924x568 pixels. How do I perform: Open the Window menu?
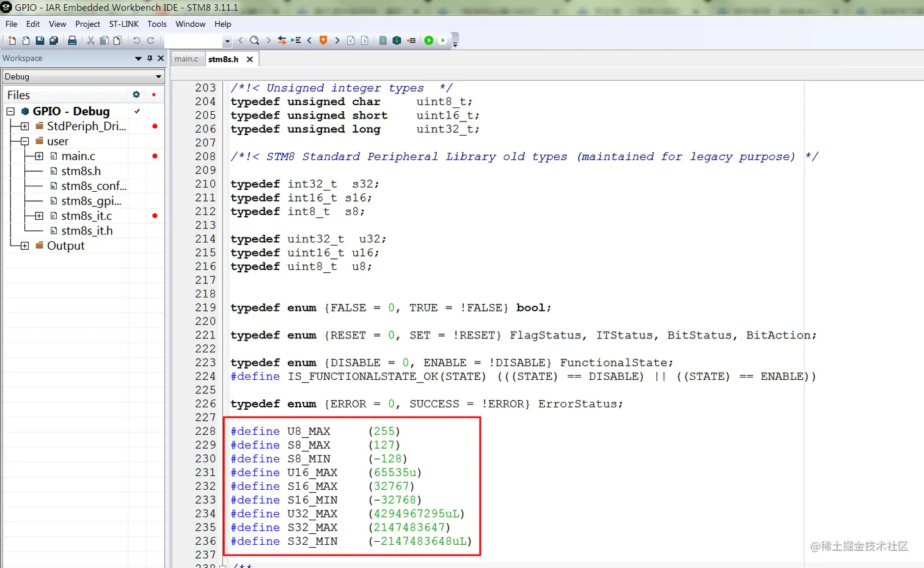(191, 24)
